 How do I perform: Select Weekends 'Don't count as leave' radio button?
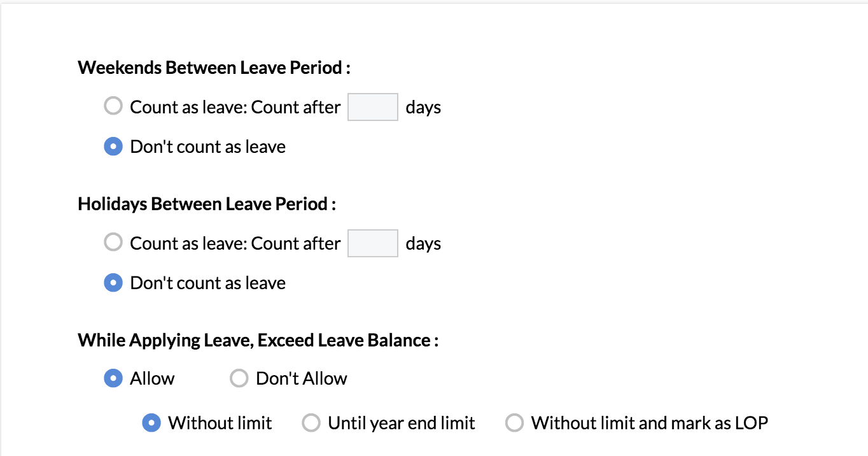click(x=113, y=147)
